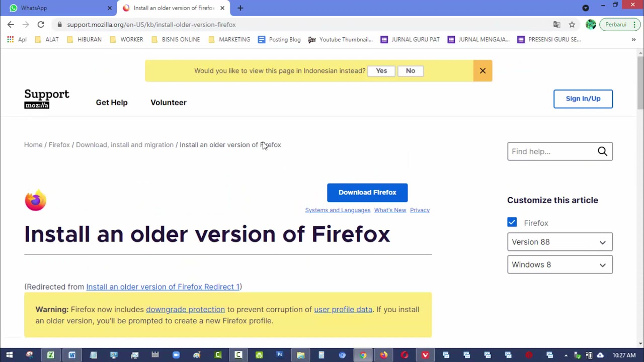644x362 pixels.
Task: Open the translate page icon in address bar
Action: pos(556,24)
